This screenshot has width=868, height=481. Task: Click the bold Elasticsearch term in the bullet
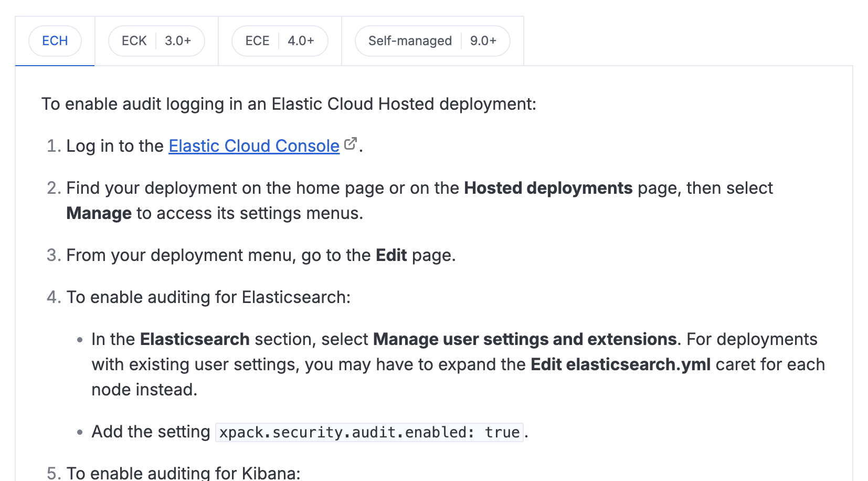[x=195, y=339]
